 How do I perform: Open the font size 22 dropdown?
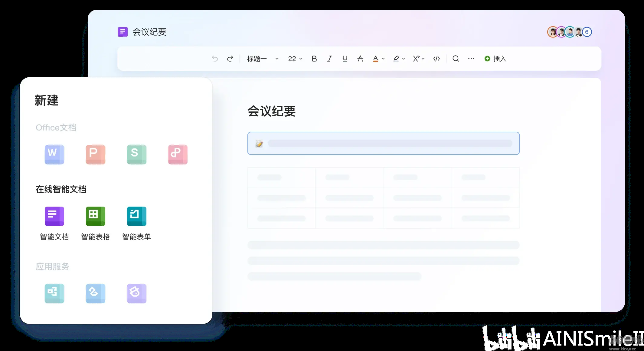[x=295, y=59]
